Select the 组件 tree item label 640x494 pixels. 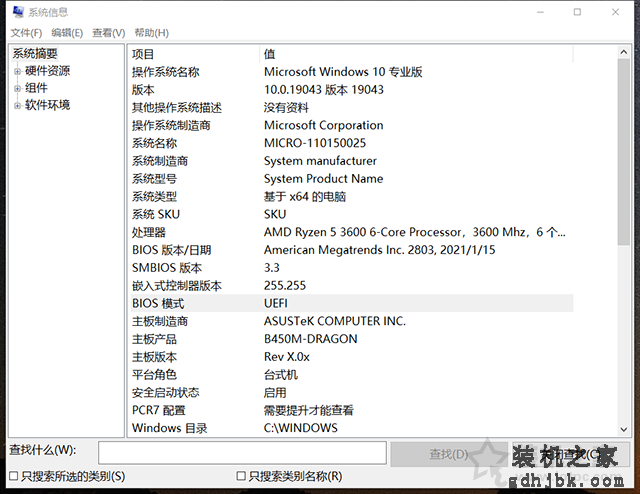click(36, 88)
